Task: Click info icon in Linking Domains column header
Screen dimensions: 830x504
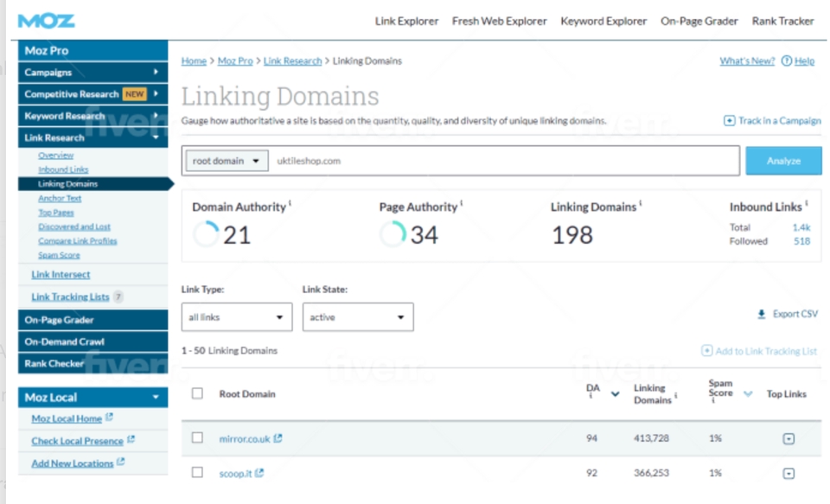Action: [x=676, y=396]
